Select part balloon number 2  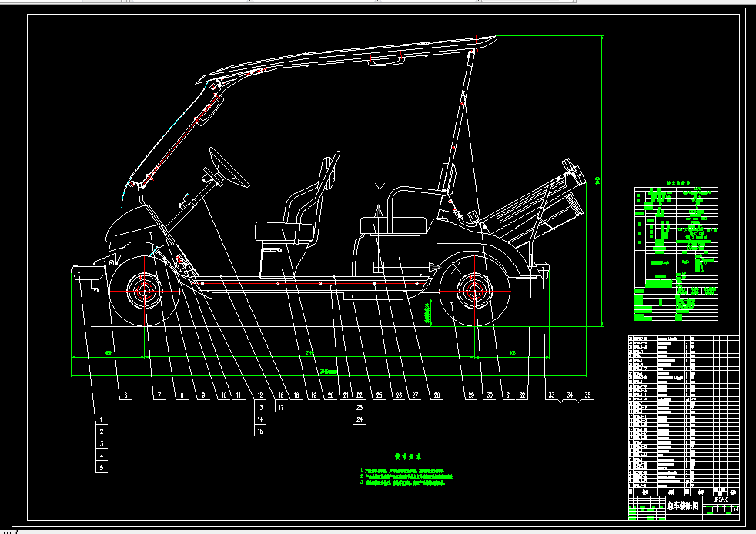[102, 432]
